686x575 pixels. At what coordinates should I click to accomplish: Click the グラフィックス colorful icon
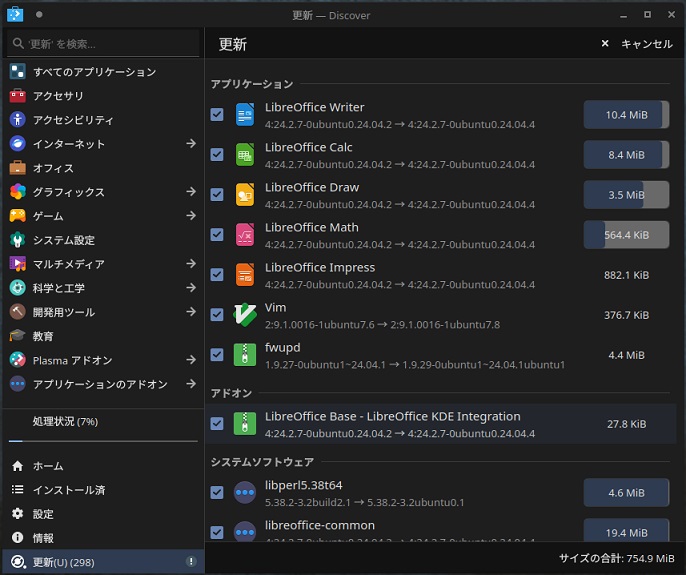click(x=18, y=192)
